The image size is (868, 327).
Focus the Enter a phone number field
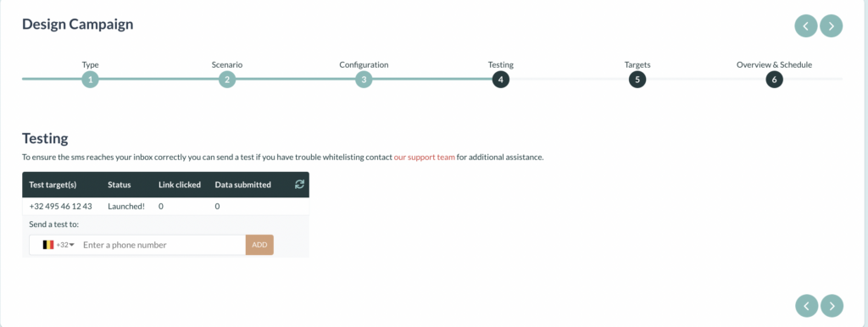click(163, 245)
